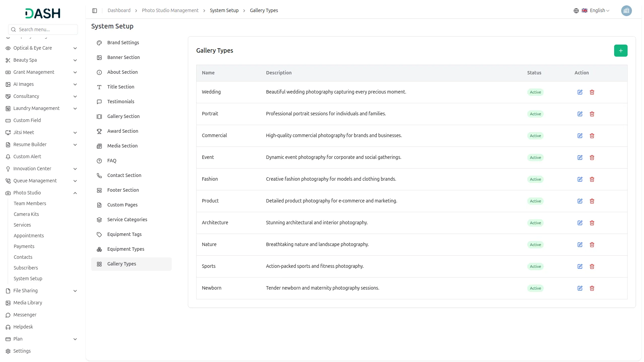Delete the Portrait gallery type
Viewport: 644px width, 362px height.
[592, 114]
